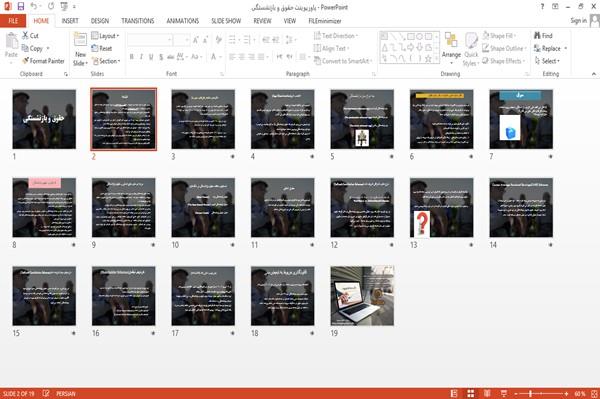
Task: Click the Undo arrow in title bar
Action: (34, 6)
